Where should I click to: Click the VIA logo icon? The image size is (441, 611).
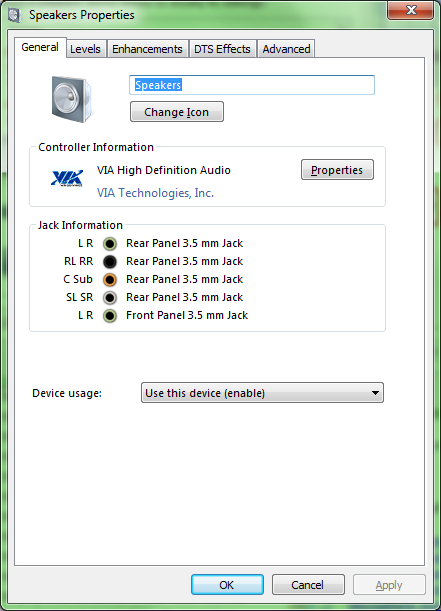[67, 178]
